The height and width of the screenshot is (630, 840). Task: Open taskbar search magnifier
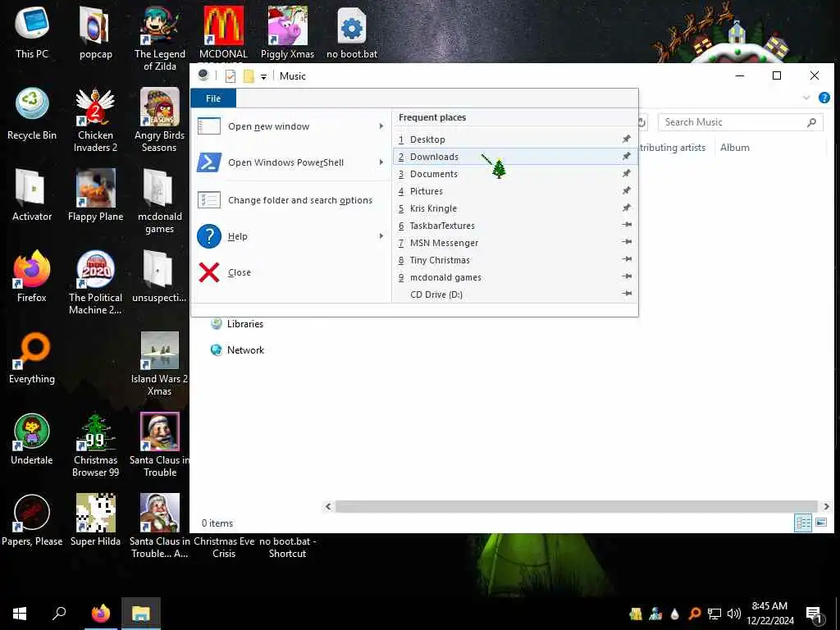59,614
